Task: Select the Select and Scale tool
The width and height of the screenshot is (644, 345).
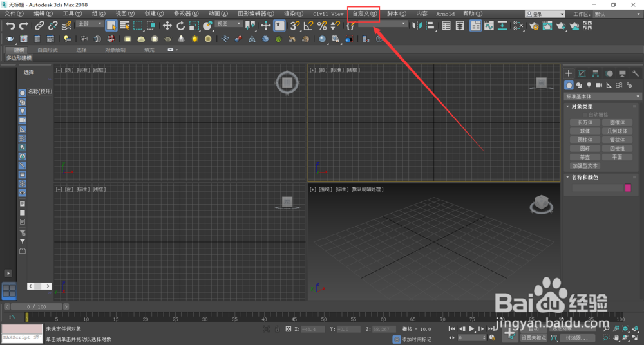Action: 194,26
